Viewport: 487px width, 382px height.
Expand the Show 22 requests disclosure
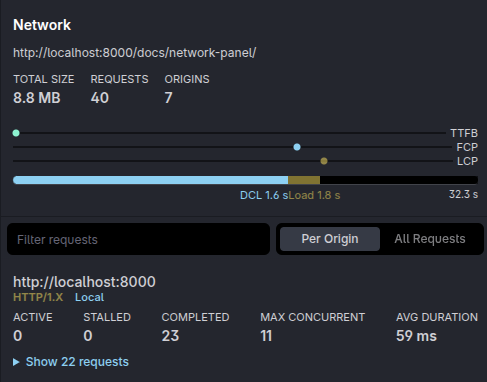[x=71, y=362]
